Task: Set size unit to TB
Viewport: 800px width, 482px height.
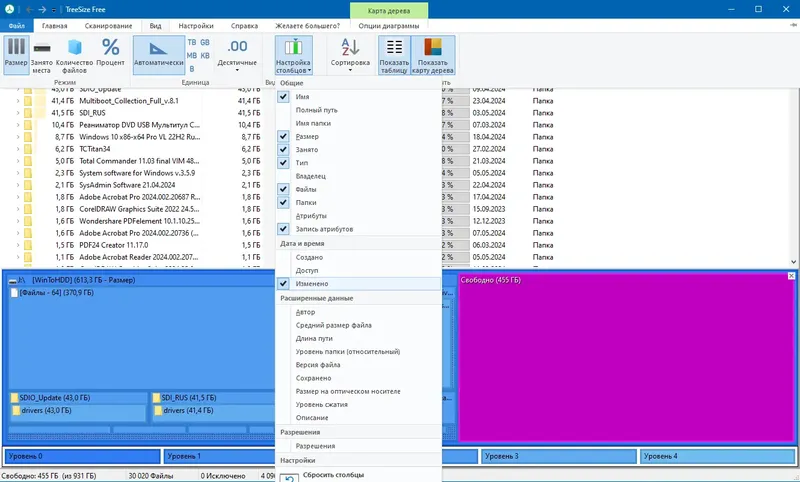Action: point(192,42)
